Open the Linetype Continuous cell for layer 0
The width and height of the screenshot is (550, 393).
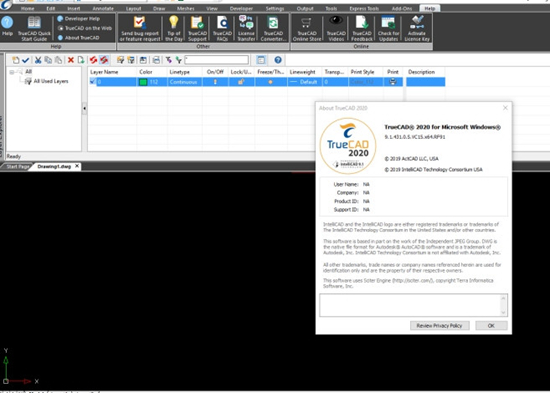coord(185,82)
